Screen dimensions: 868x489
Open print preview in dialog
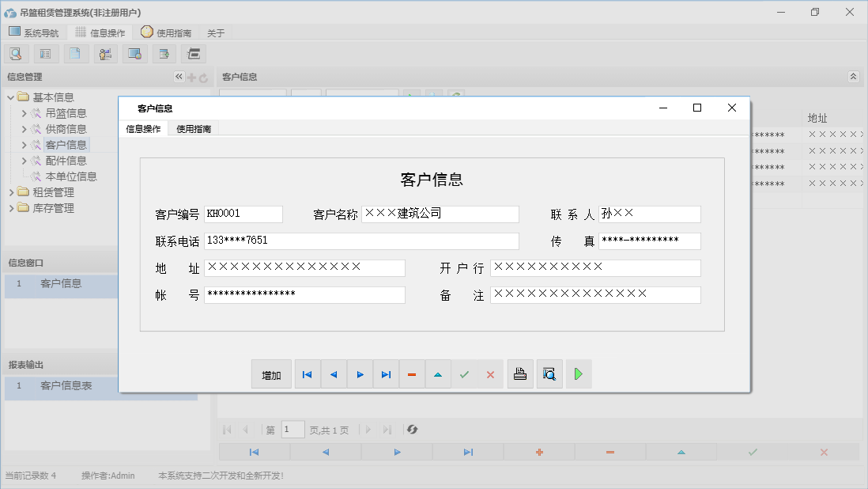[549, 374]
